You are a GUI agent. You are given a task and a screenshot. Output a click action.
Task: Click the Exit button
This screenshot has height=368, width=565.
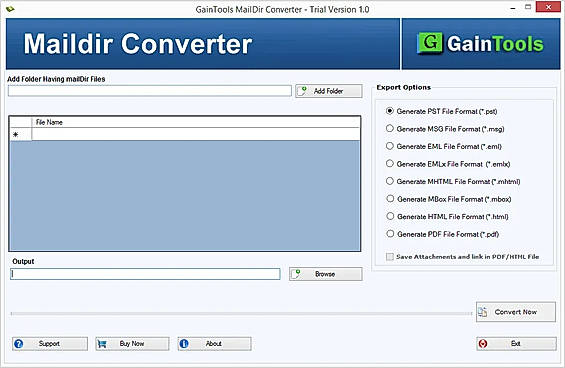[x=516, y=344]
